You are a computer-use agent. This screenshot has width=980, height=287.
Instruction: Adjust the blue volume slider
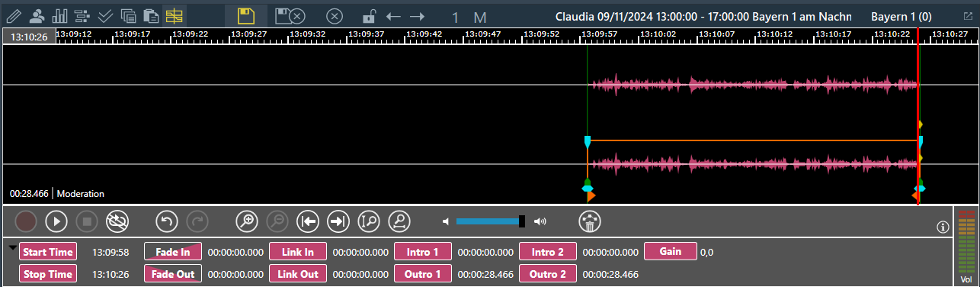point(491,221)
